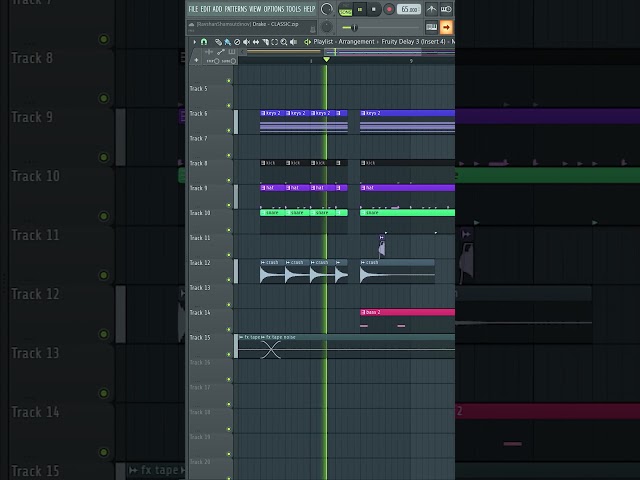
Task: Open the Arrangement breadcrumb dropdown
Action: tap(356, 42)
